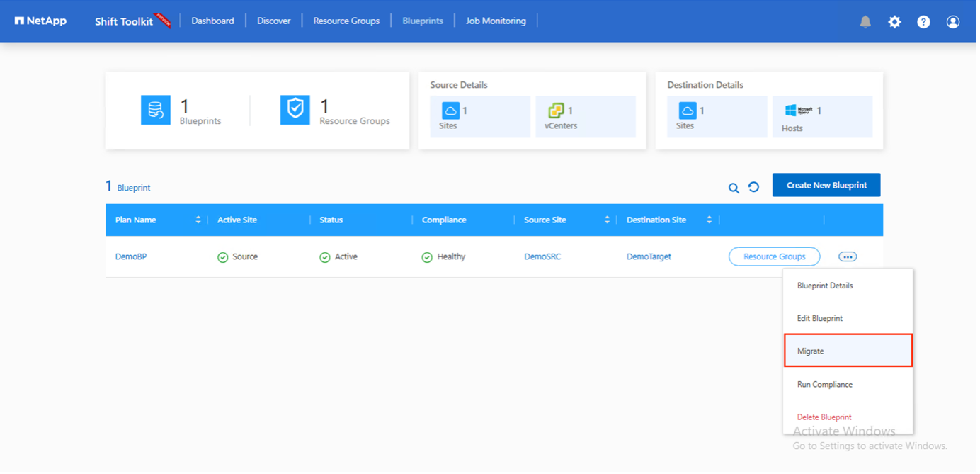Click the vCenters icon in Source Details
Screen dimensions: 980x474
(x=556, y=111)
